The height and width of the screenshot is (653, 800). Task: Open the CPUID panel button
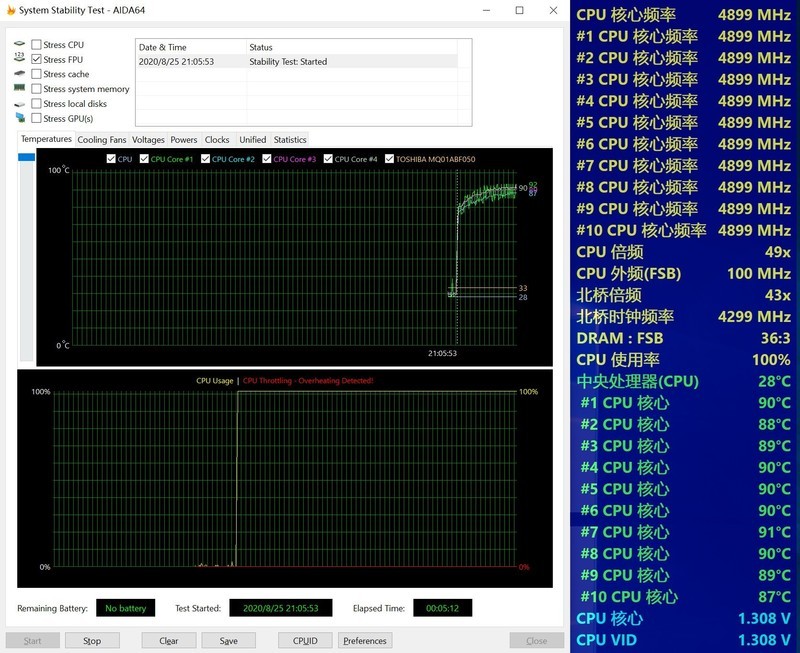305,641
